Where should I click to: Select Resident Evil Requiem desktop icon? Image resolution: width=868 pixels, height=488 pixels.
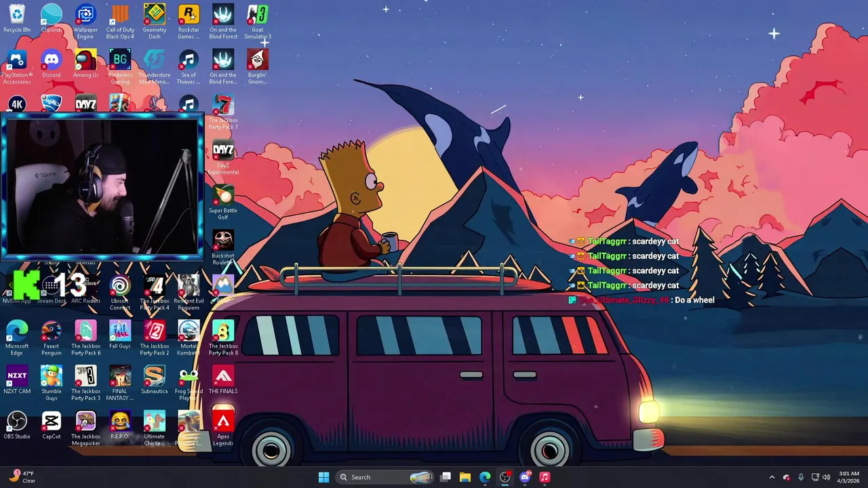(x=189, y=293)
